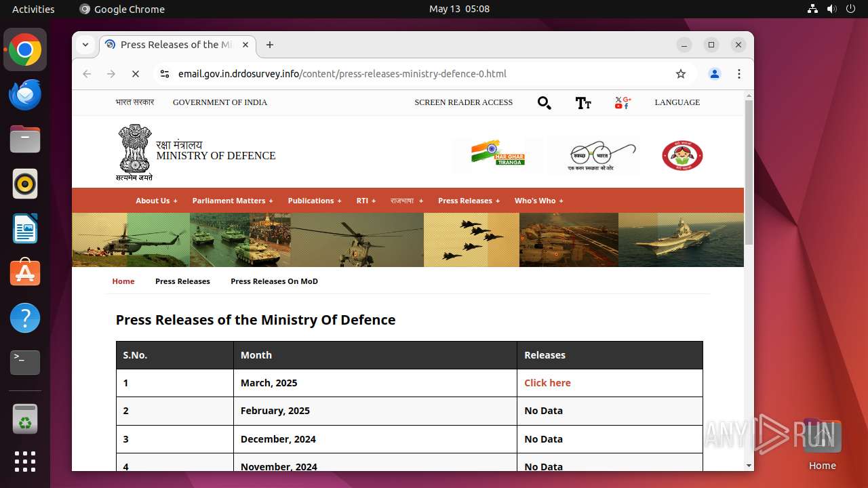Open the Chrome profile icon
Viewport: 868px width, 488px height.
pyautogui.click(x=715, y=74)
